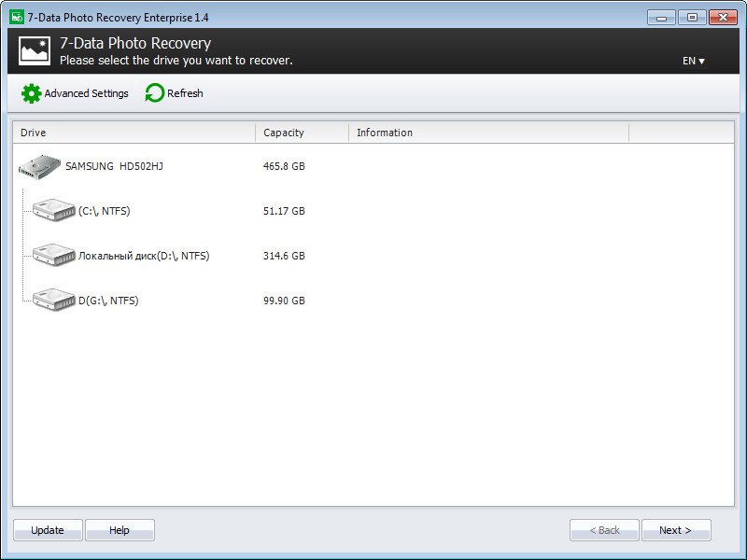This screenshot has height=560, width=747.
Task: Click the 314.6 GB capacity value
Action: (284, 256)
